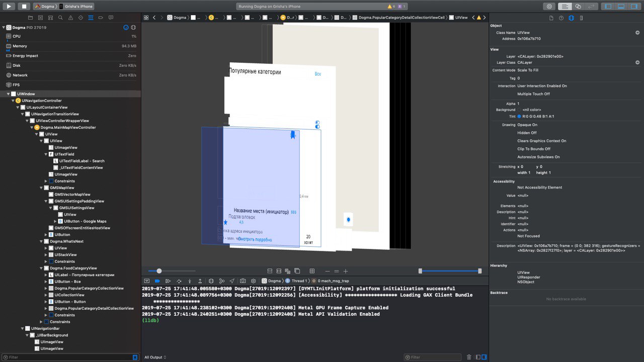Screen dimensions: 644x362
Task: Expand Dogma.PopularCategoryCollectionView row
Action: click(x=46, y=288)
